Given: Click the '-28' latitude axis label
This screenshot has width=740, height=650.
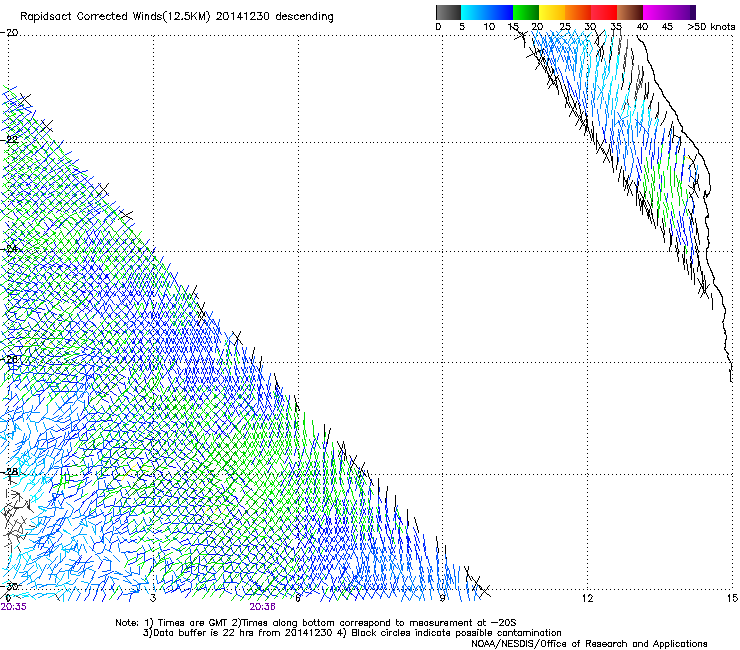Looking at the screenshot, I should click(9, 472).
